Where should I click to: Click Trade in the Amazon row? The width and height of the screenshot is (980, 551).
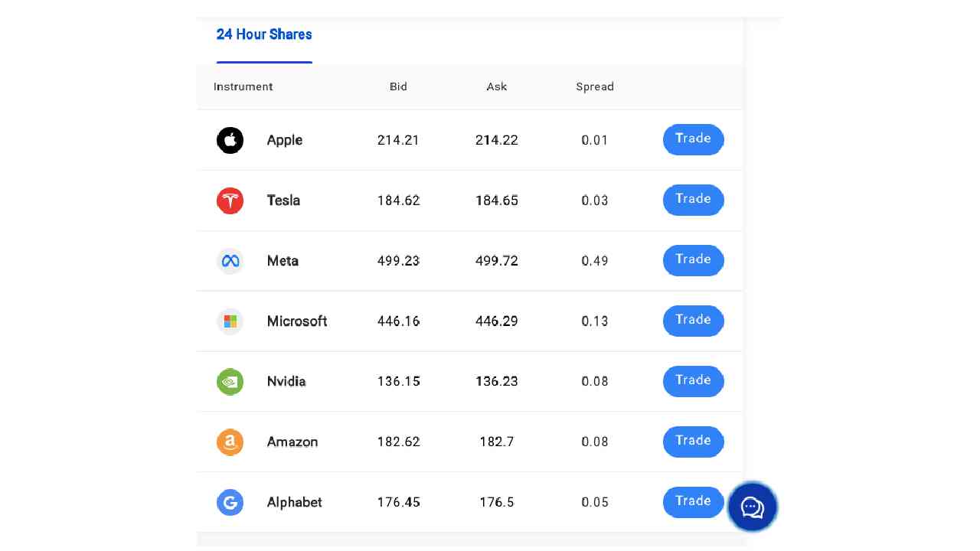693,442
